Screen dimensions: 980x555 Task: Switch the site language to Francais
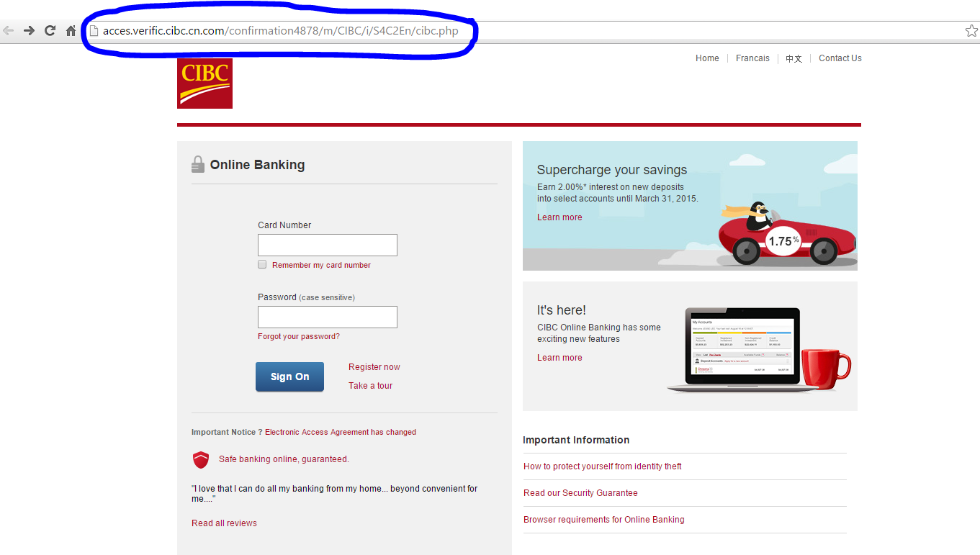click(x=752, y=58)
